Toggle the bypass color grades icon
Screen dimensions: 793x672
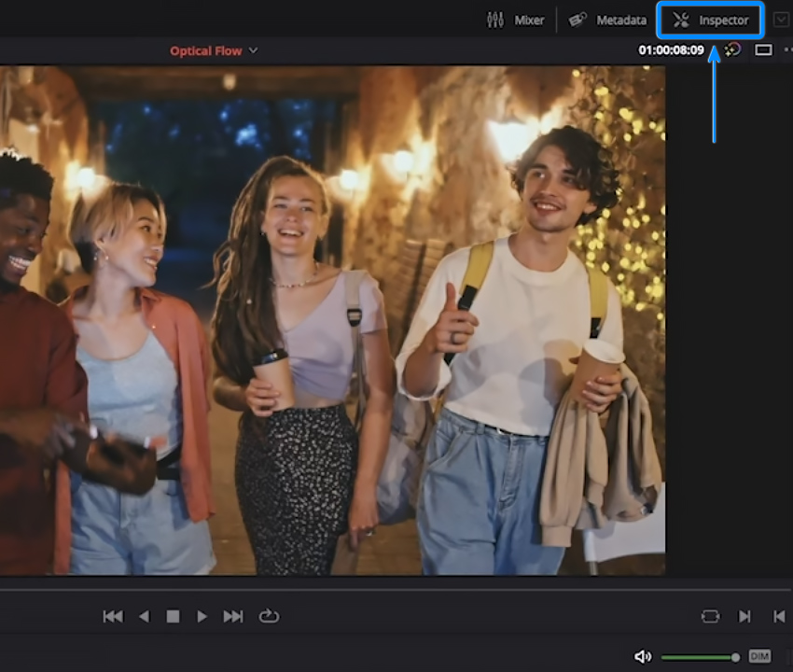pos(732,49)
